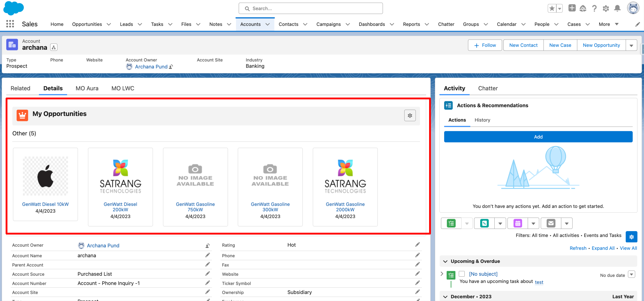Open the Chatter tab in activity panel
The image size is (644, 301).
click(x=488, y=88)
